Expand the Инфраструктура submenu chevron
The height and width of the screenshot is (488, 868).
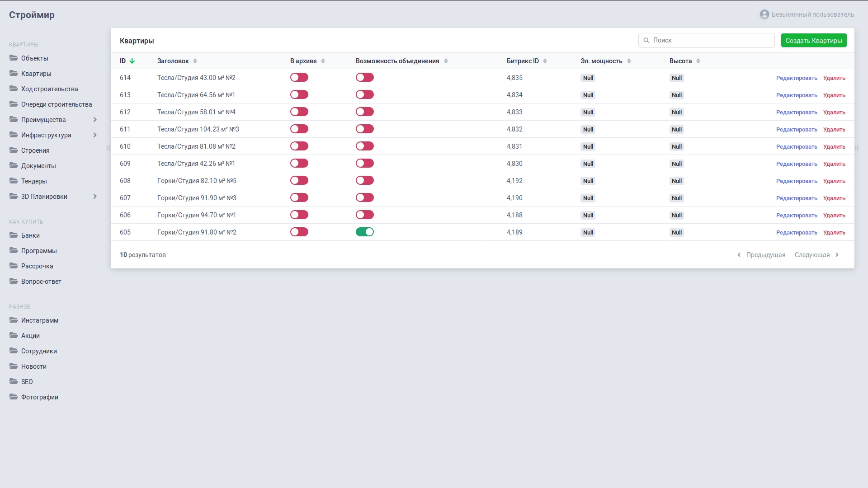95,135
